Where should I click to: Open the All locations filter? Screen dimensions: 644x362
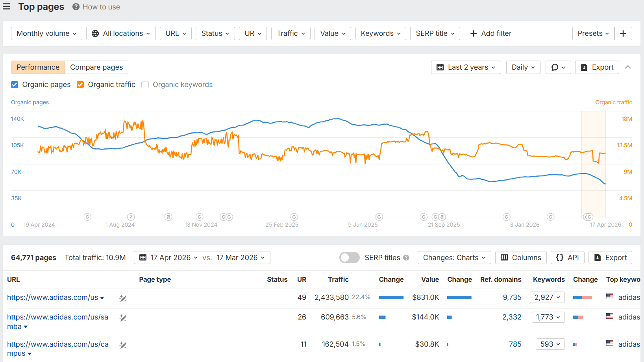click(x=121, y=33)
